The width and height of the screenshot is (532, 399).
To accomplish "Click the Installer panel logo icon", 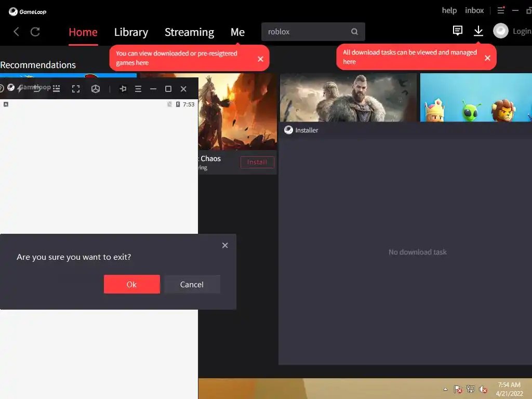I will tap(288, 130).
